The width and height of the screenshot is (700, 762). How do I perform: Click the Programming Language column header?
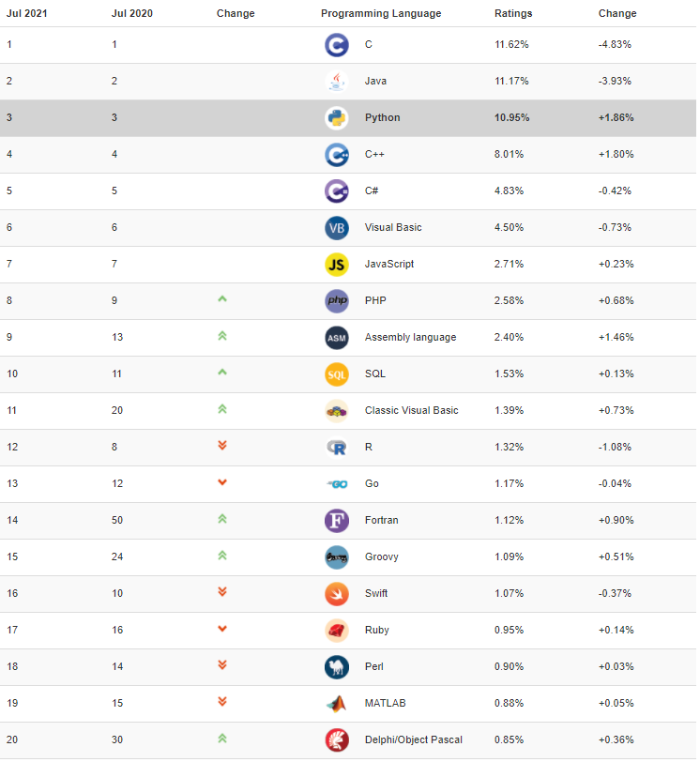(381, 14)
